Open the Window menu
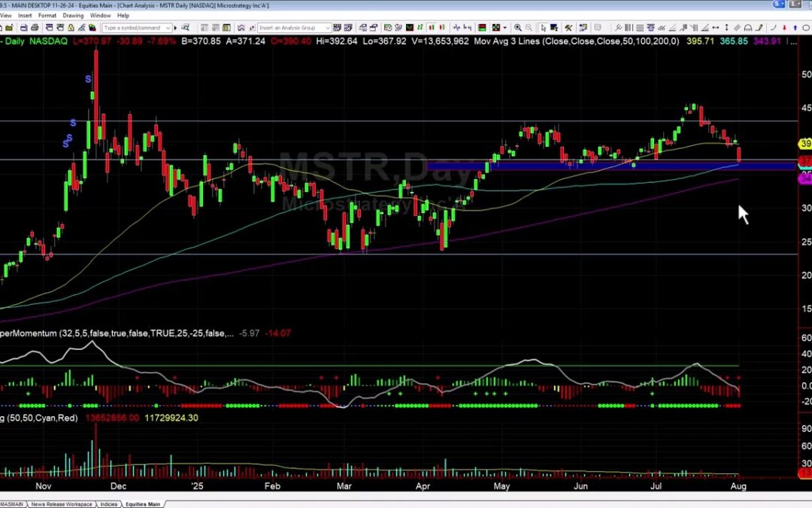 [100, 16]
